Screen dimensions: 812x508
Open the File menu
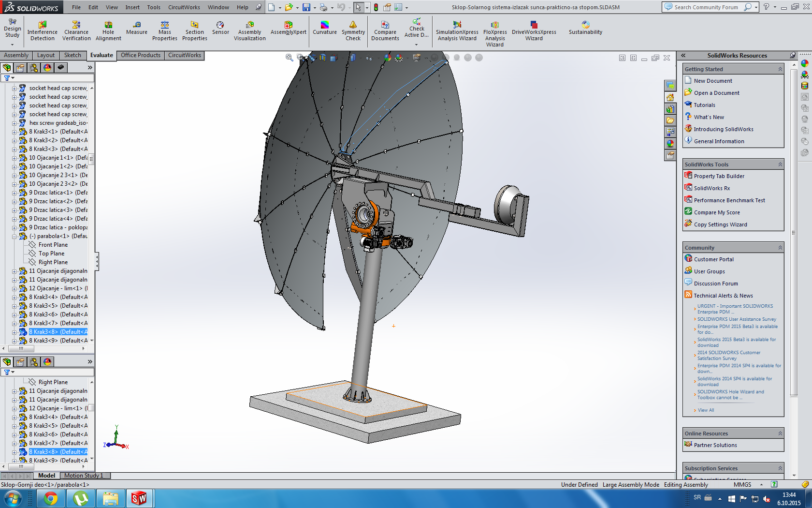point(76,7)
